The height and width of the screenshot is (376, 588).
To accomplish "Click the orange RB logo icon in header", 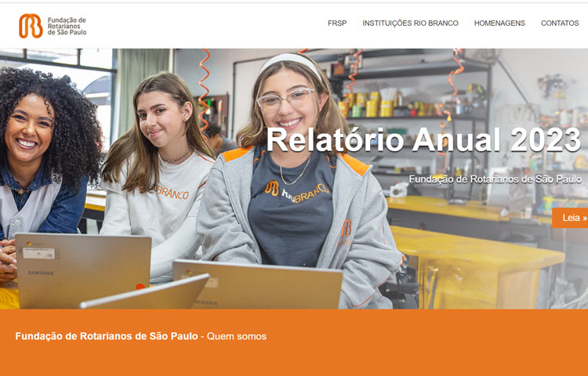I will coord(31,26).
